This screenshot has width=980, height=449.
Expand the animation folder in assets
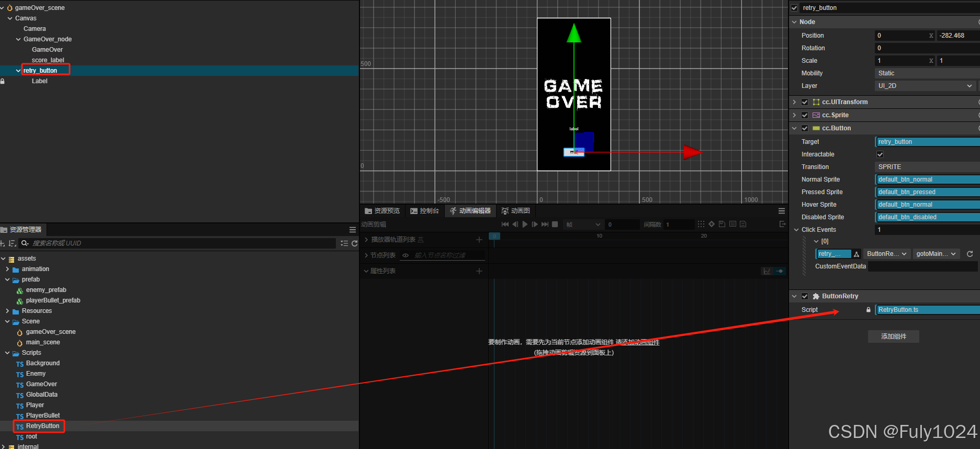[x=7, y=269]
